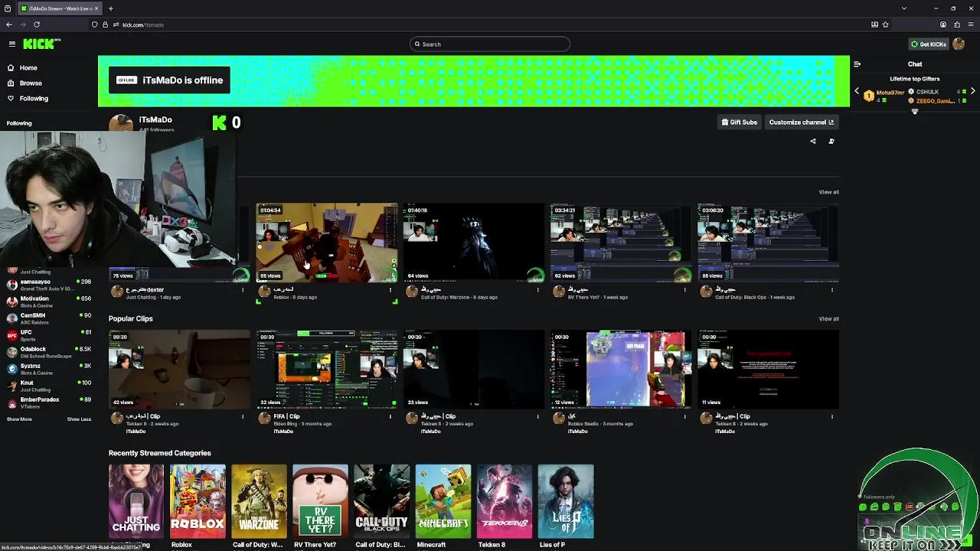Click Show More in sidebar
980x551 pixels.
(x=19, y=419)
